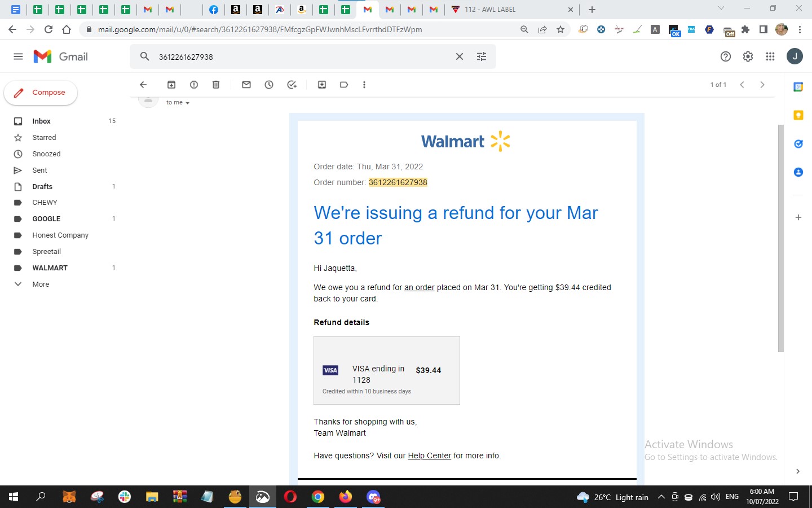Open Gmail Settings gear

tap(748, 56)
